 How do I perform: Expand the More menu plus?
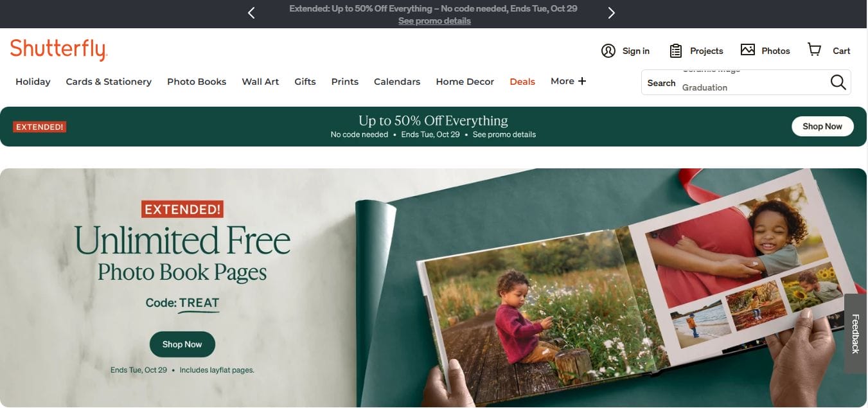(582, 81)
